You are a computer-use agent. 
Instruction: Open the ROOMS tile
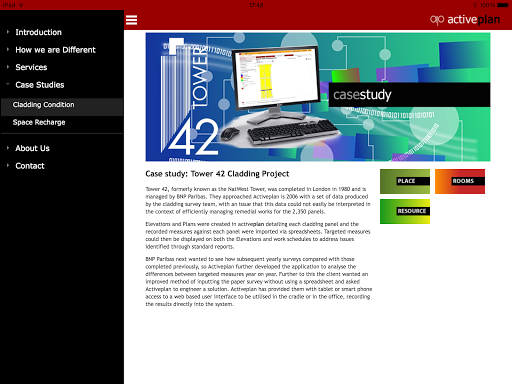point(460,181)
